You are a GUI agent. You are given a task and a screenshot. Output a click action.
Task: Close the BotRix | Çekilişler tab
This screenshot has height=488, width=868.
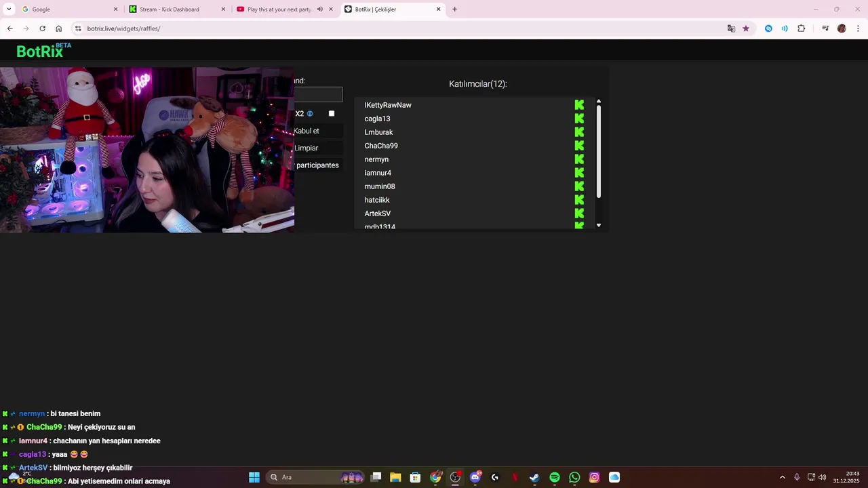coord(438,9)
